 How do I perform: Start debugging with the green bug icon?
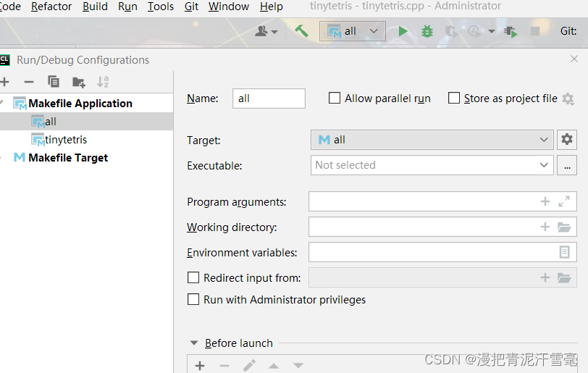pos(427,31)
